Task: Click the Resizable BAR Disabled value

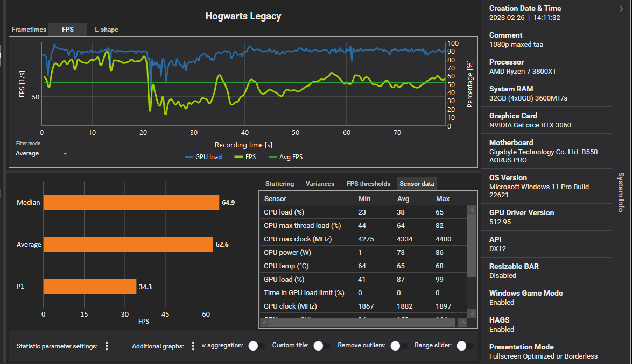Action: click(503, 275)
